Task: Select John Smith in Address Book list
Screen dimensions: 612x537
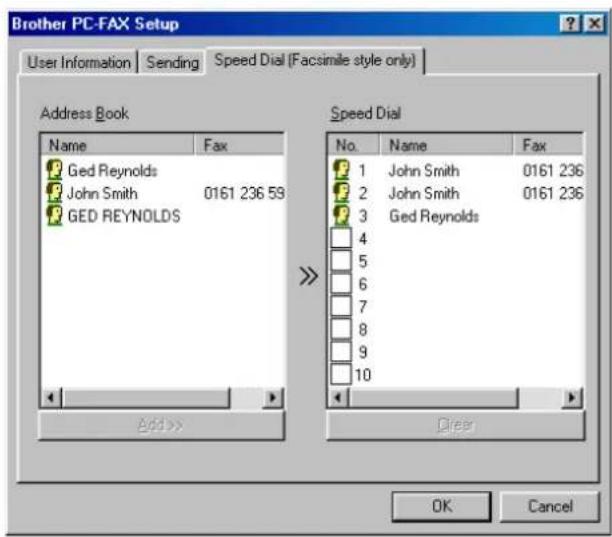Action: point(102,193)
